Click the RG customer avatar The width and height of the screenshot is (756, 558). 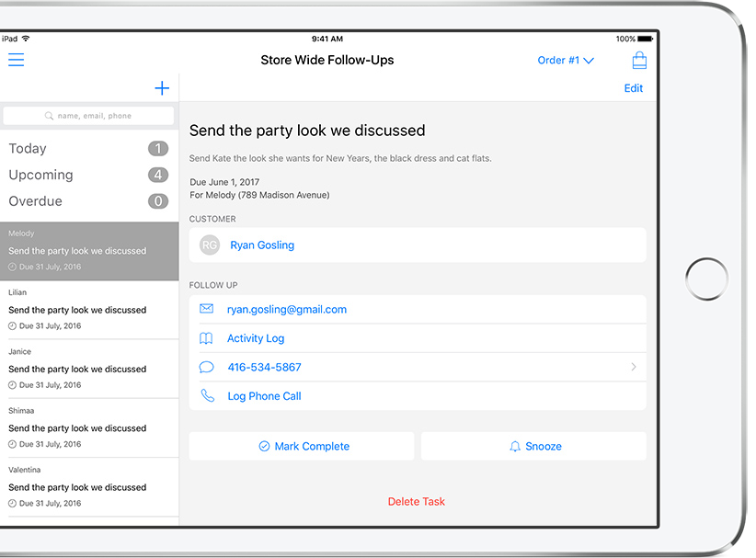tap(210, 245)
